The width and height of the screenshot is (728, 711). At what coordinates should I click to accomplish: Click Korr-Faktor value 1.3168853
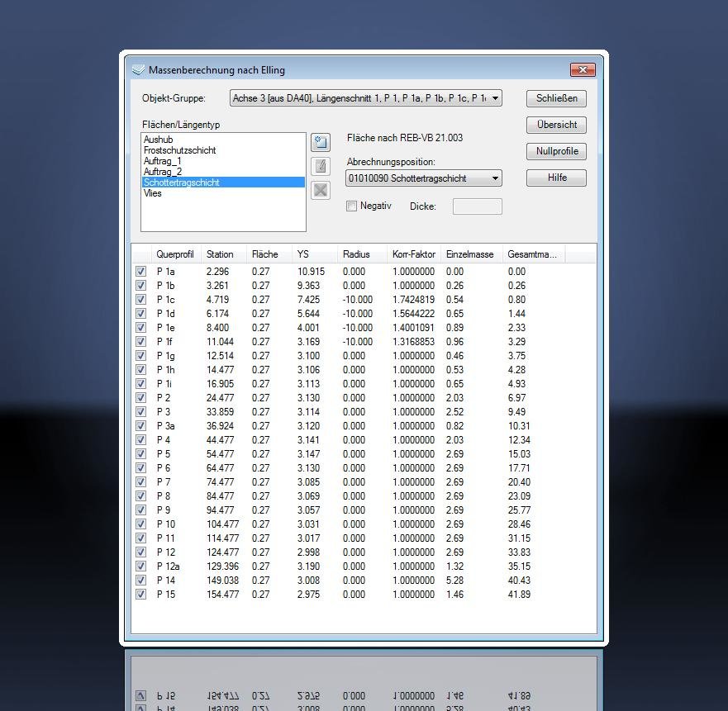coord(414,342)
